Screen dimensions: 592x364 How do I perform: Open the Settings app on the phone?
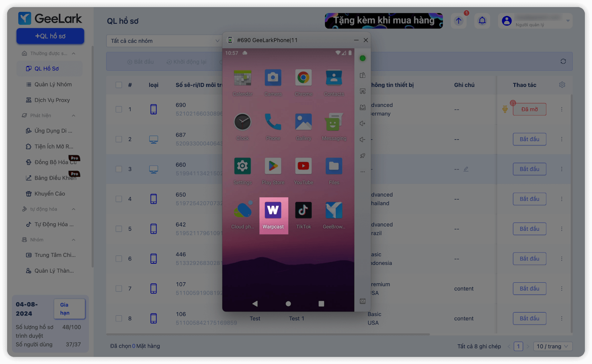coord(243,171)
